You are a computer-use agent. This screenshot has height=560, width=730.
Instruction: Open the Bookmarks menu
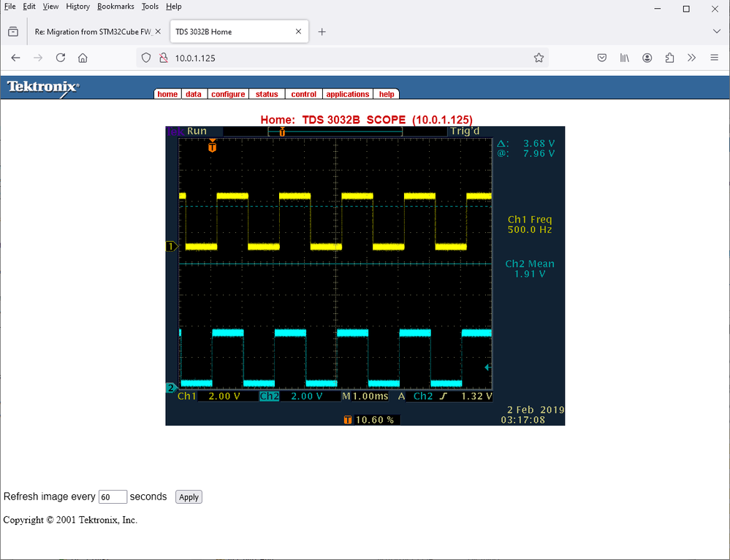tap(115, 7)
